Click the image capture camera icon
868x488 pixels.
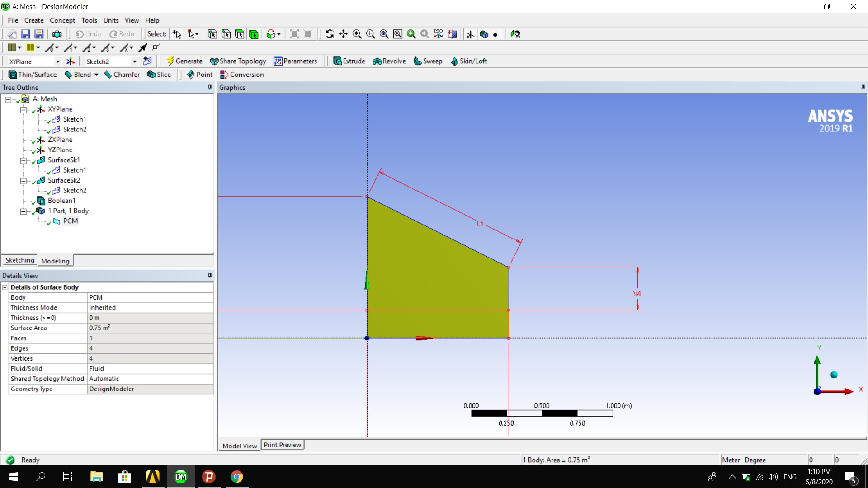pos(57,34)
